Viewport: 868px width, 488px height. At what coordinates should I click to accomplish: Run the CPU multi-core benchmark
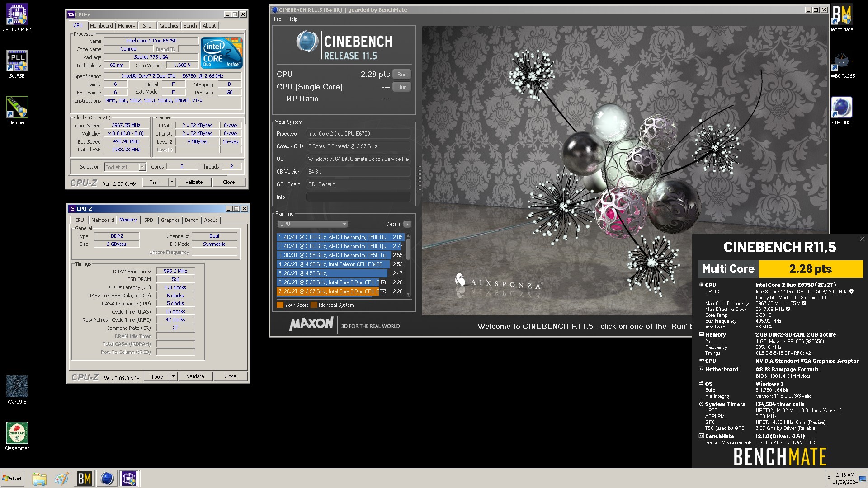[x=402, y=75]
